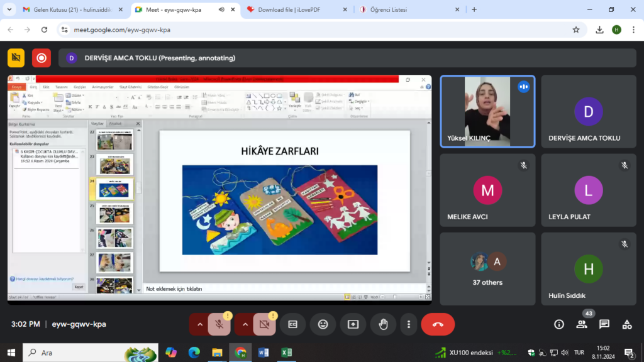Click the red recording indicator at top left
The image size is (644, 362).
coord(42,58)
